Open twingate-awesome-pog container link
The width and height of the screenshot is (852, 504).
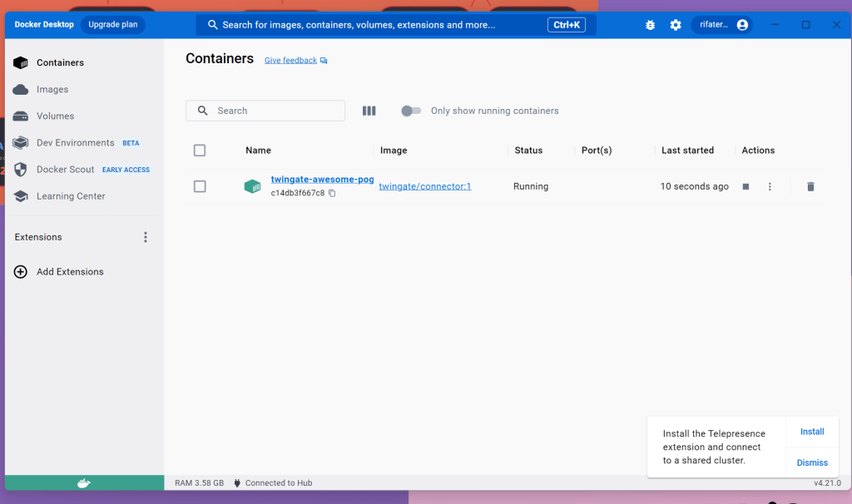322,179
